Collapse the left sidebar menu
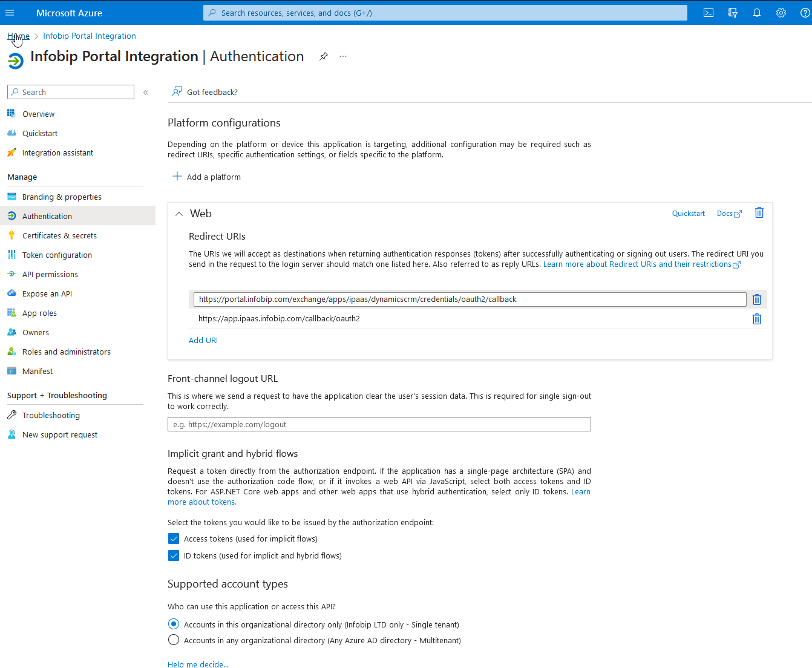Image resolution: width=812 pixels, height=668 pixels. coord(146,93)
